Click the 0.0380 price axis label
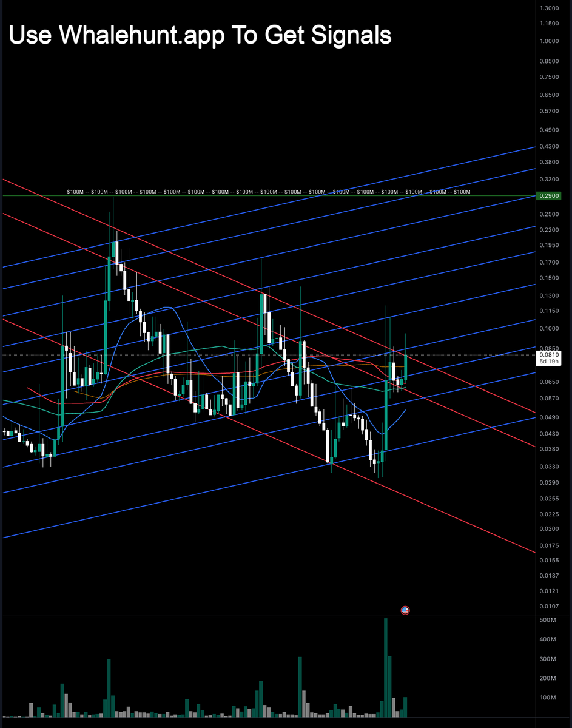Screen dimensions: 572x728 549,449
